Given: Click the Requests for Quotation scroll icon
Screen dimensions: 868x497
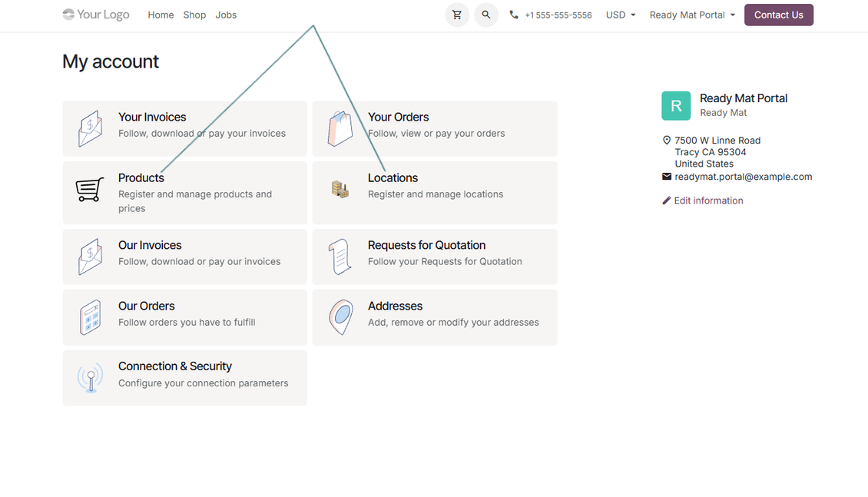Looking at the screenshot, I should point(340,257).
